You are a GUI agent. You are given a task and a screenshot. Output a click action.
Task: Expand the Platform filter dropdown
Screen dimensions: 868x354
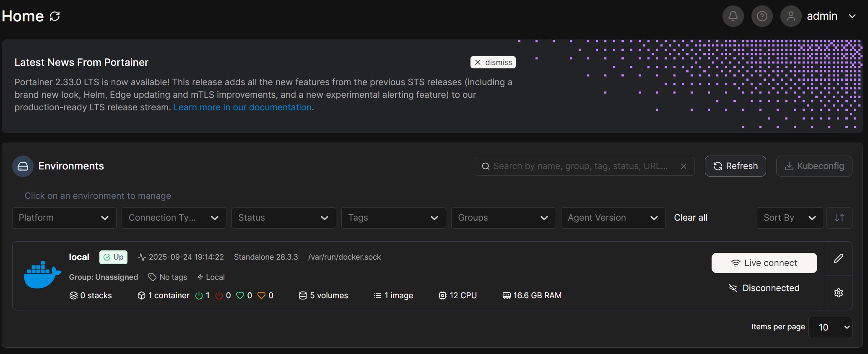pos(64,218)
